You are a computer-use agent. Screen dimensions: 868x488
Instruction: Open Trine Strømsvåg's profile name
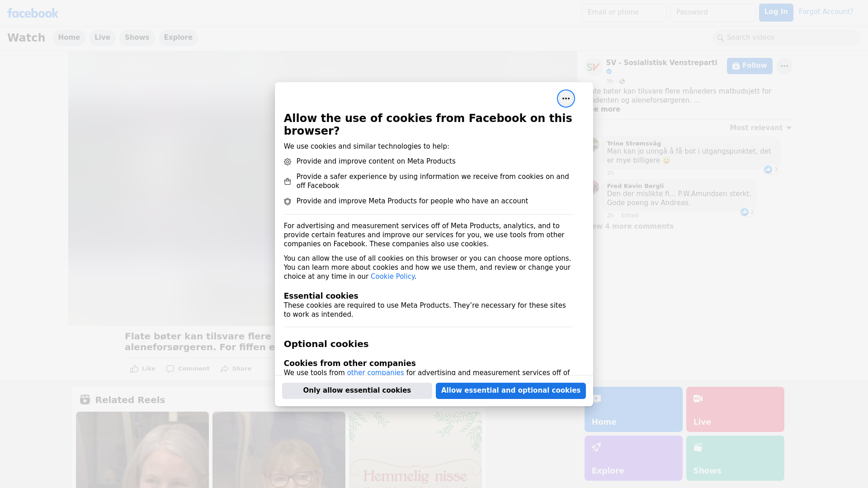coord(634,143)
